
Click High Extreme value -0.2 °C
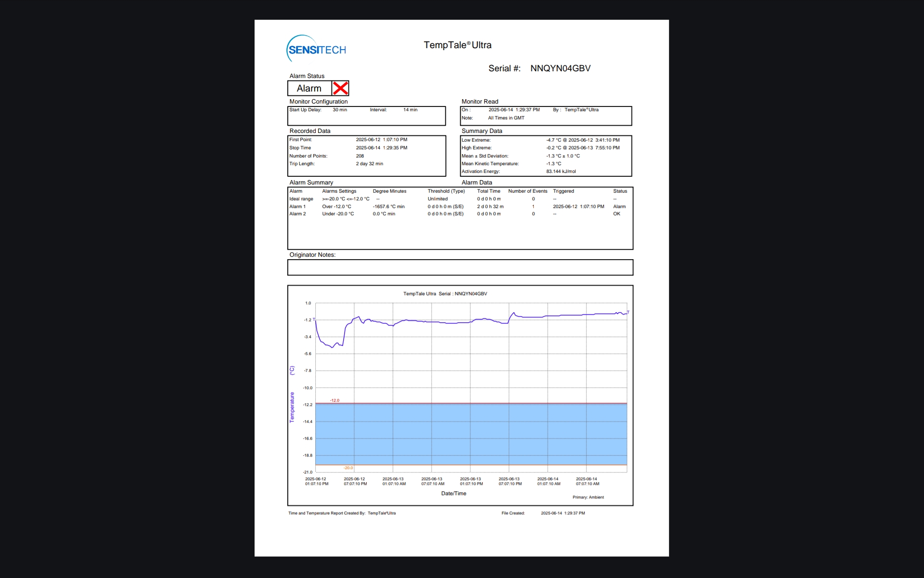pos(553,148)
